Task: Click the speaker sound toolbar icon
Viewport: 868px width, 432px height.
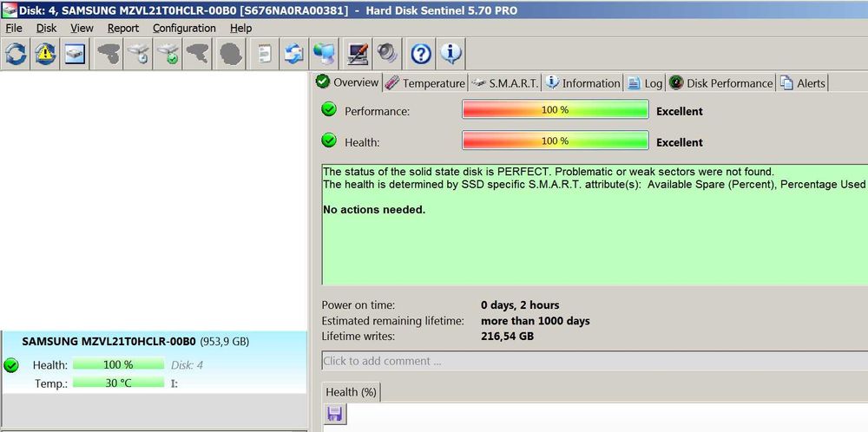Action: click(x=387, y=54)
